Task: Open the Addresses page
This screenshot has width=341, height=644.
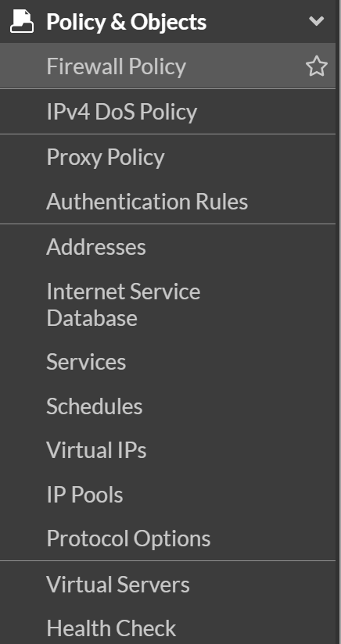Action: [167, 247]
